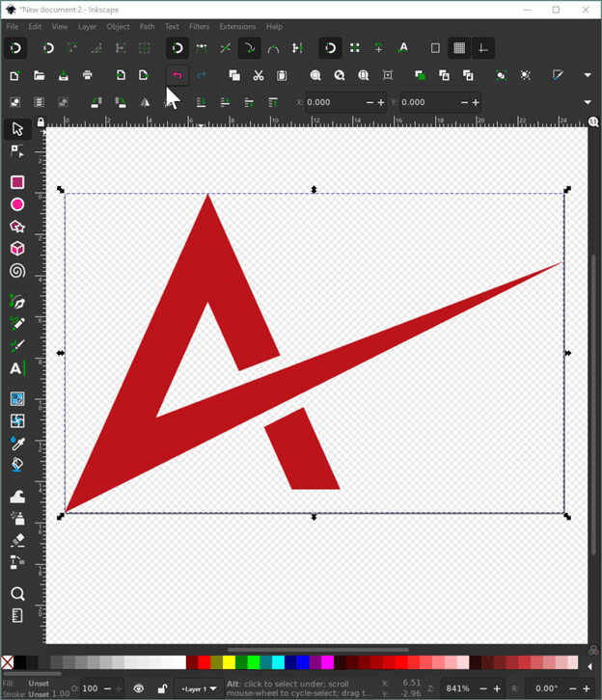This screenshot has width=602, height=700.
Task: Click the no-paint X swatch
Action: [7, 662]
